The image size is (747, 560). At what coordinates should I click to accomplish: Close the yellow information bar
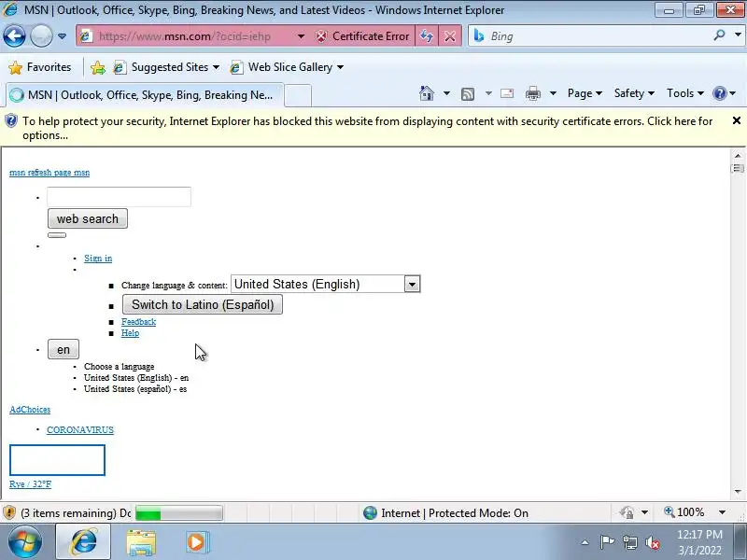(x=736, y=120)
